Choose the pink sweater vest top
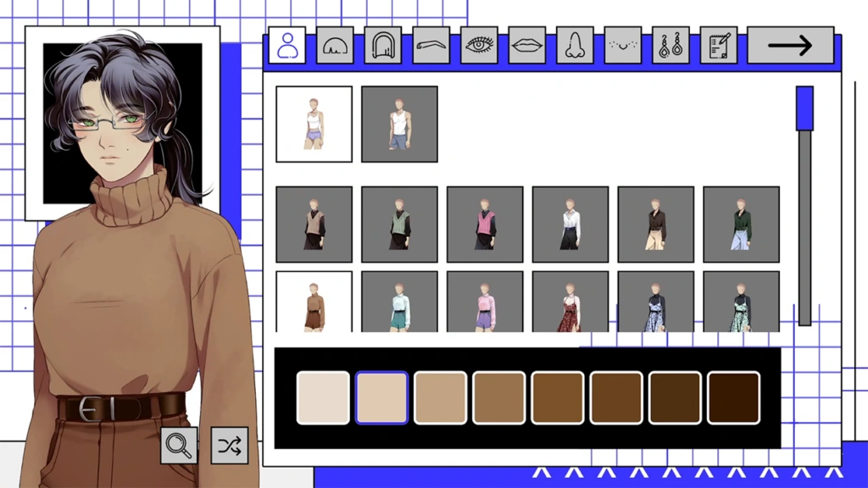 pyautogui.click(x=484, y=223)
